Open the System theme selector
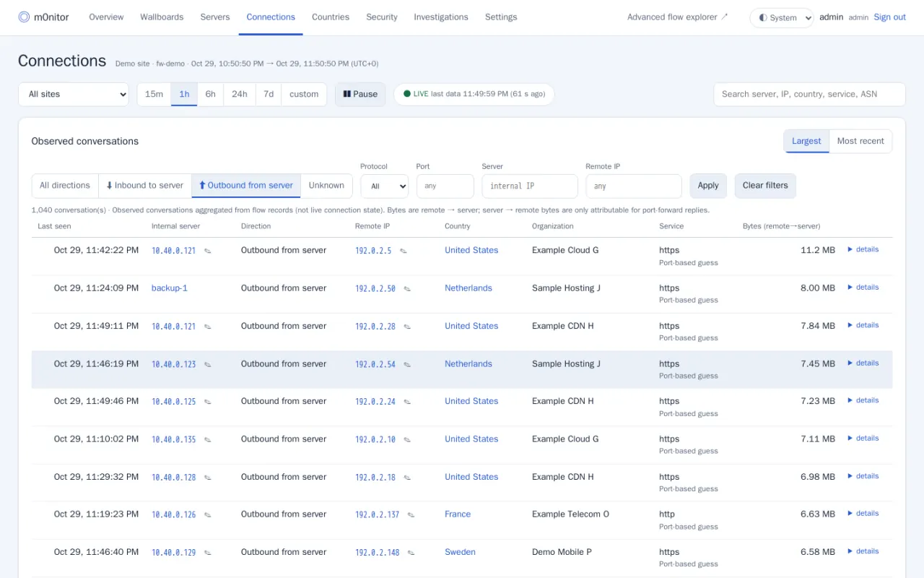The width and height of the screenshot is (924, 578). (782, 17)
